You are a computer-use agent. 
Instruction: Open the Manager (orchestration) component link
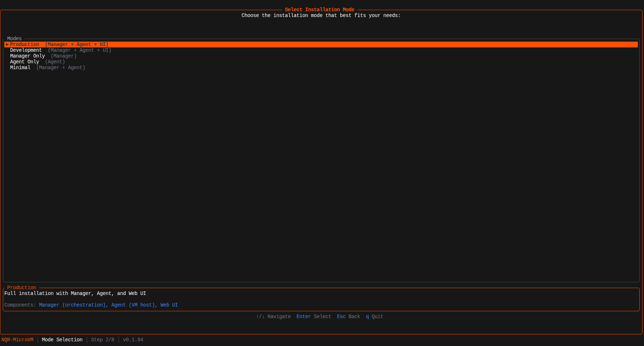[73, 305]
